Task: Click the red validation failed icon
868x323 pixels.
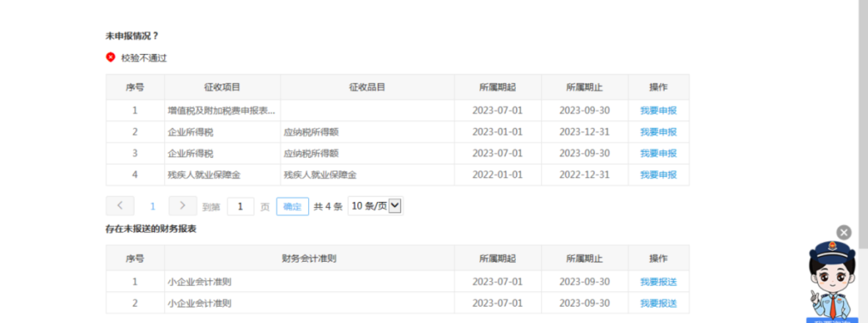Action: click(111, 57)
